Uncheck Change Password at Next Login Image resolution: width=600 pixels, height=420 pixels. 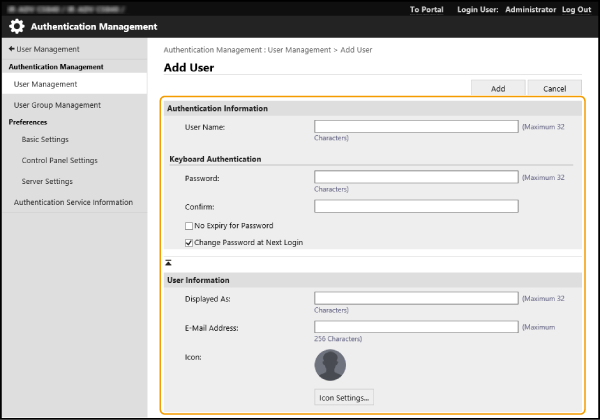coord(189,242)
